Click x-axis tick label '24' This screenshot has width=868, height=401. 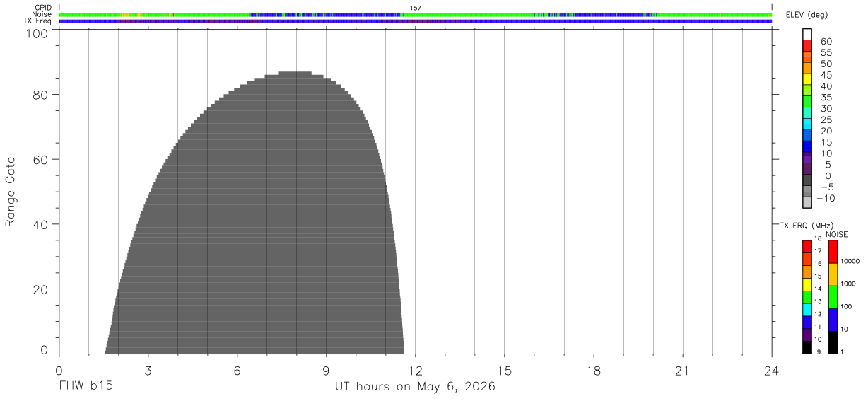(771, 371)
